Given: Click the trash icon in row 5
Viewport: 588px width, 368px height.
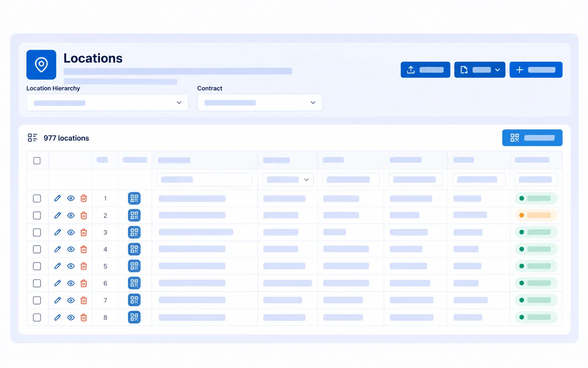Looking at the screenshot, I should click(x=84, y=266).
